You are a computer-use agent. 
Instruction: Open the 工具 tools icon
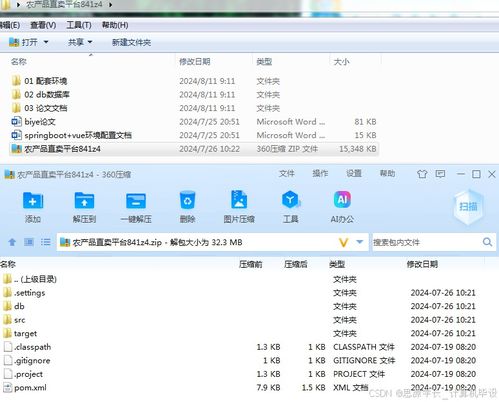coord(291,207)
